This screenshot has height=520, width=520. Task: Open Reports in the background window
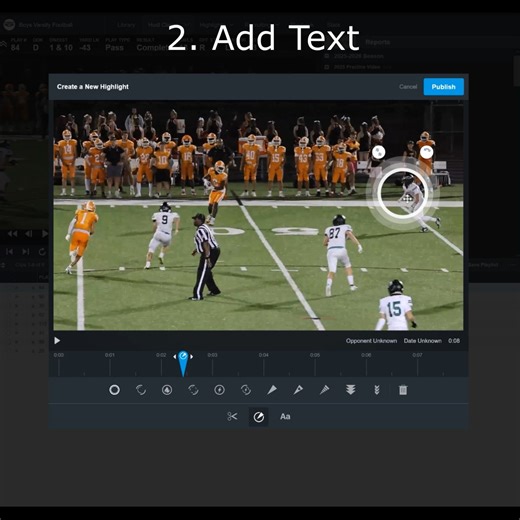(378, 42)
